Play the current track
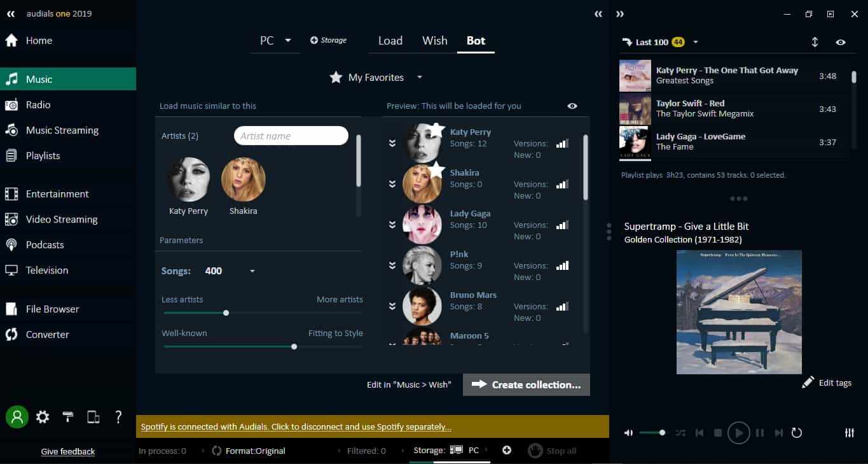 point(738,433)
